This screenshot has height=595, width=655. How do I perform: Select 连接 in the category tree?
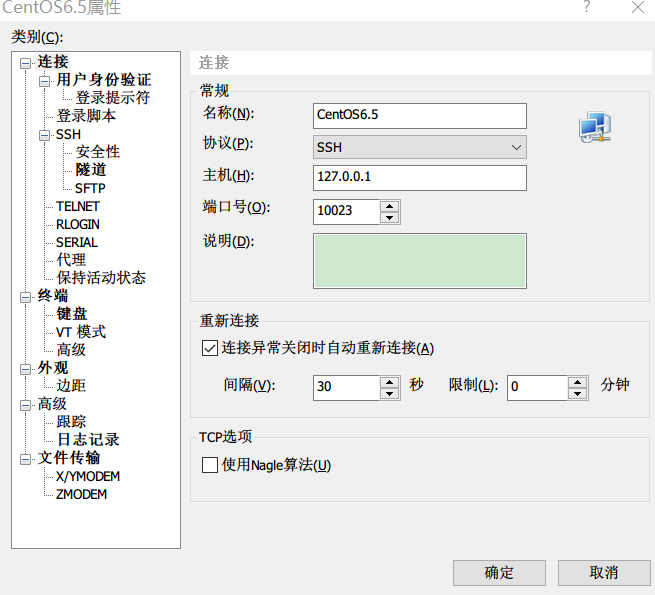[53, 62]
